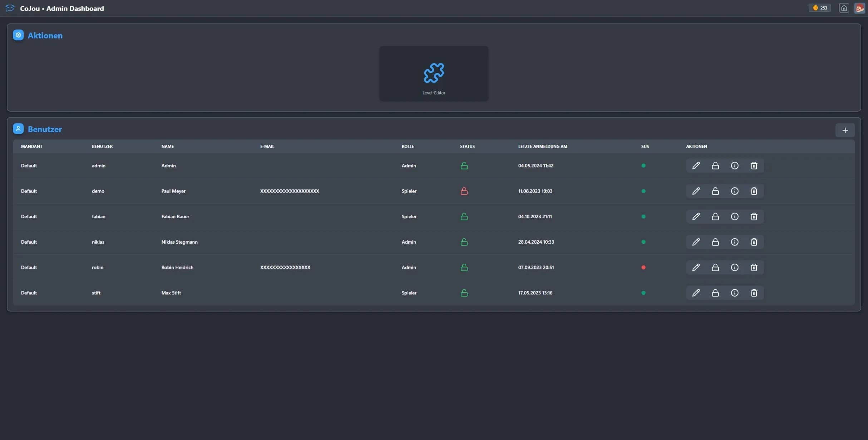
Task: Click green unlock status for fabian
Action: 464,216
